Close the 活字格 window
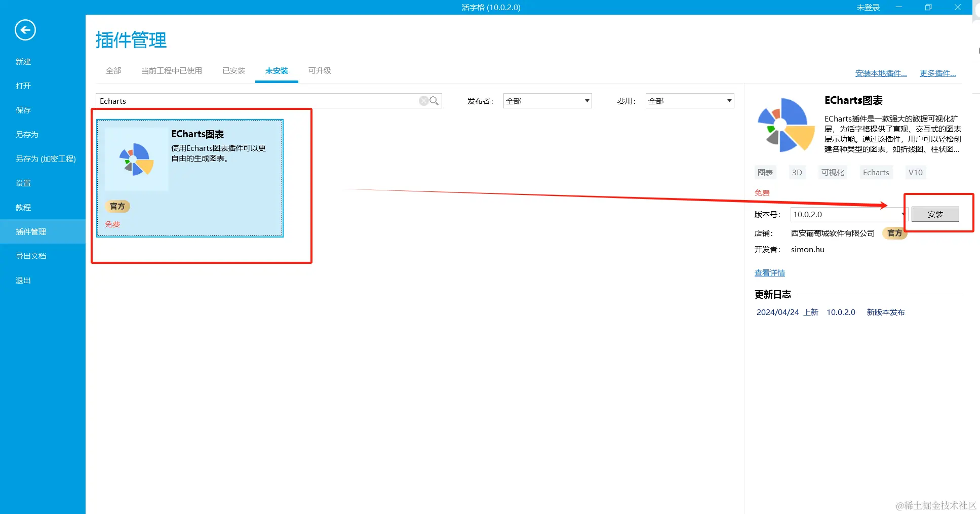 (958, 7)
